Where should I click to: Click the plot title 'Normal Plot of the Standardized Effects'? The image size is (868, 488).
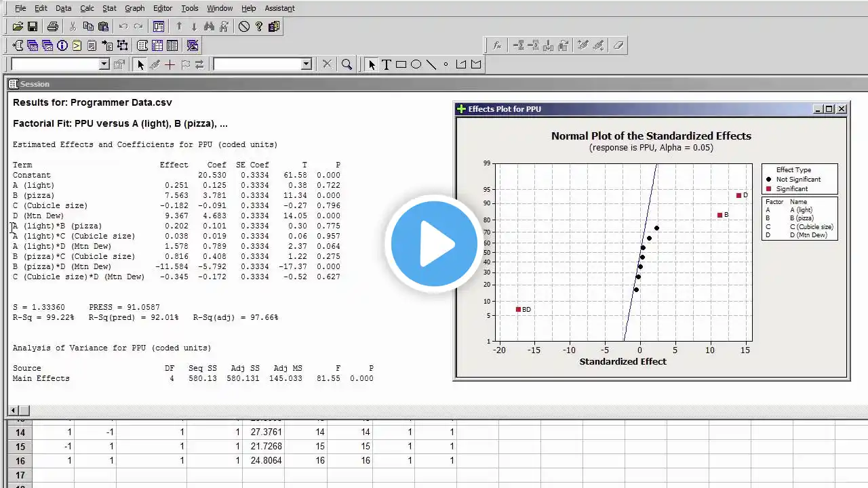click(x=651, y=136)
